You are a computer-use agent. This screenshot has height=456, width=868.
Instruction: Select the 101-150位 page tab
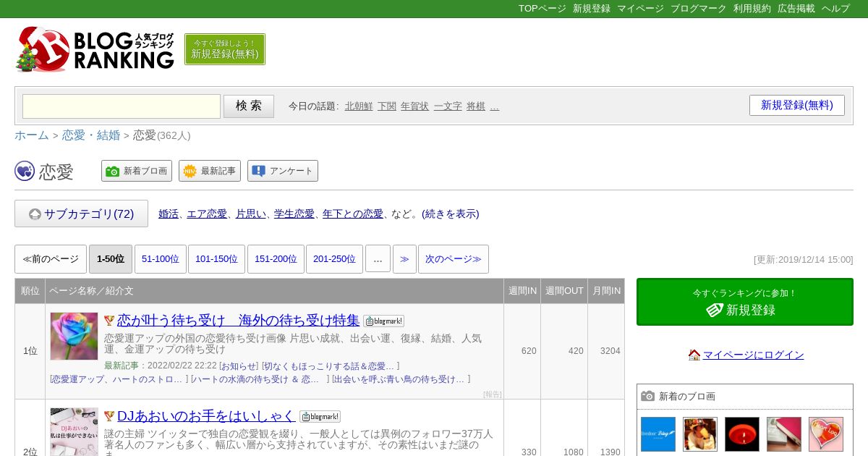[x=216, y=259]
